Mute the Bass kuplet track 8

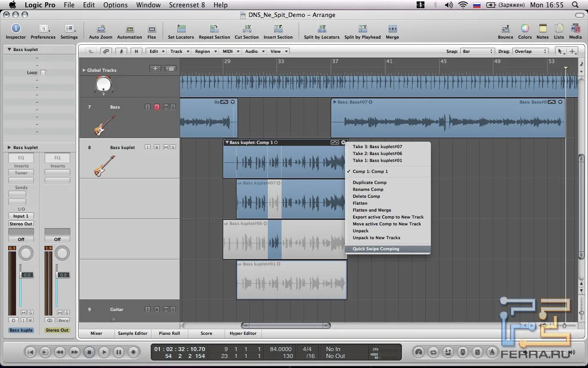[166, 148]
